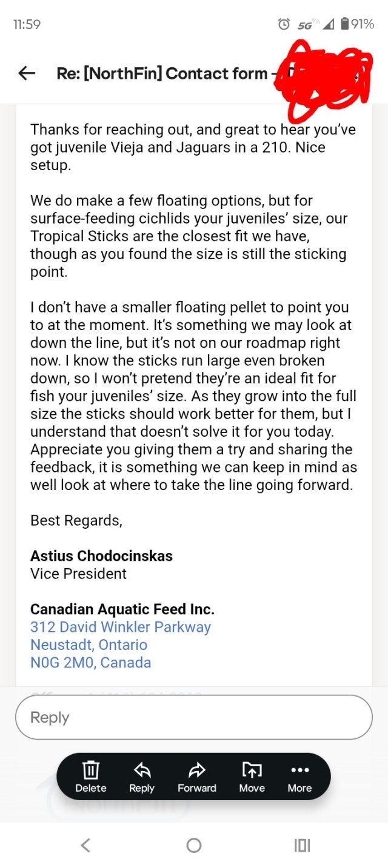Tap the battery indicator showing 91%
The height and width of the screenshot is (868, 388).
[x=357, y=24]
